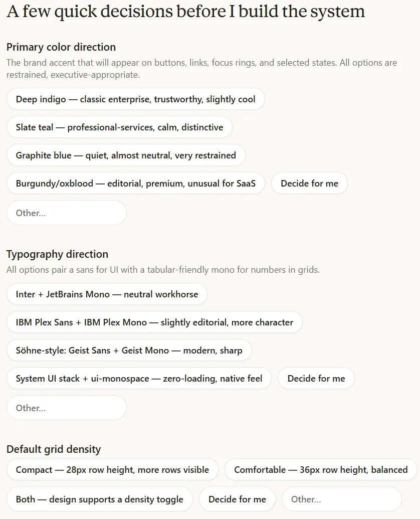Click Decide for me under grid density

pos(237,499)
